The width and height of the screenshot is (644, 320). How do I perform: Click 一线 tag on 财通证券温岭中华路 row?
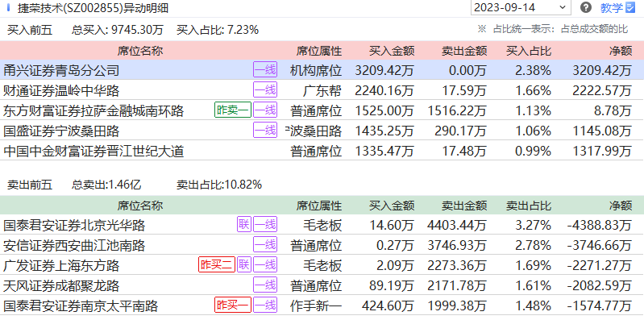tap(265, 90)
